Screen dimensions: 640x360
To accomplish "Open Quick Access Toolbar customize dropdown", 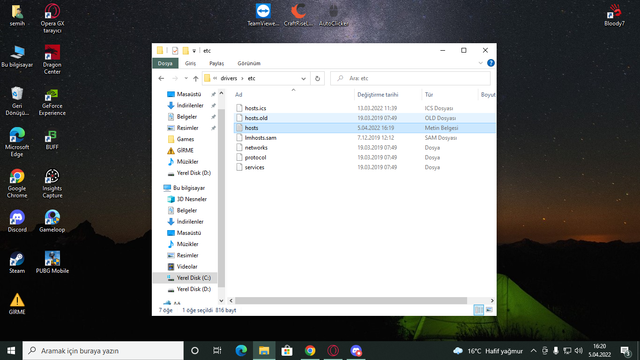I will click(x=194, y=51).
